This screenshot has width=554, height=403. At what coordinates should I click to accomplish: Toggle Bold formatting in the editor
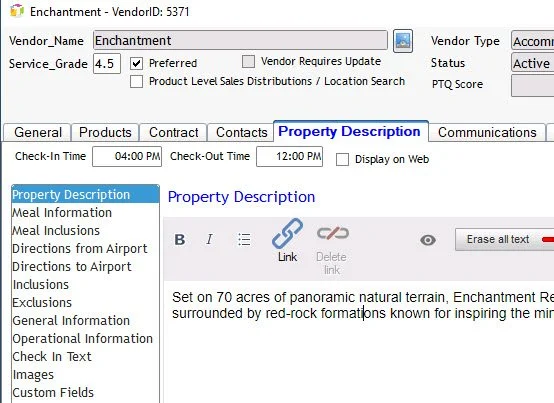(x=180, y=239)
